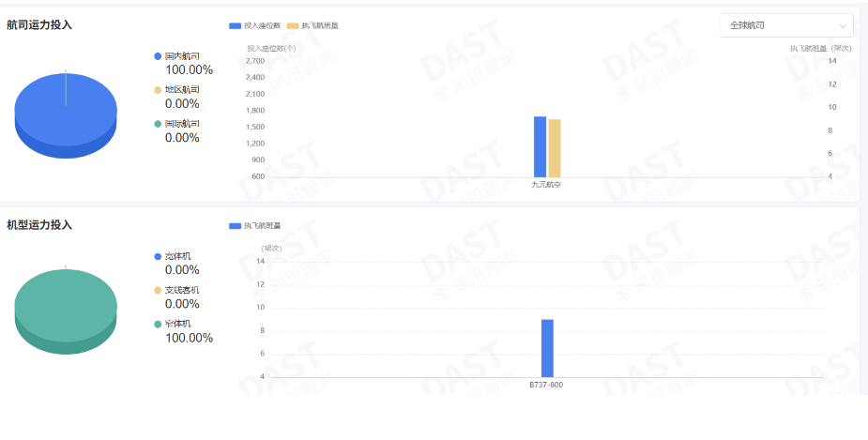Click the blue 宽体机 legend dot

click(x=158, y=256)
